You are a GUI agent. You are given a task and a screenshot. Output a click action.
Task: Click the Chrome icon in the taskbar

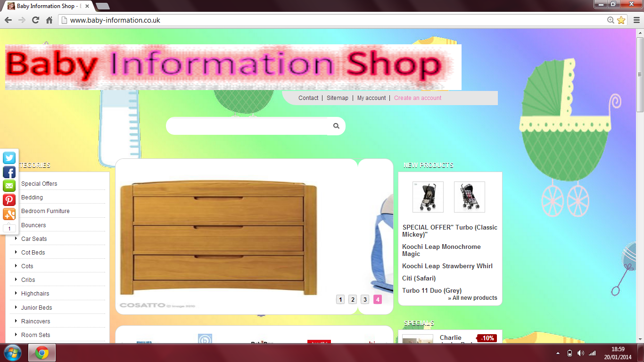click(x=42, y=353)
